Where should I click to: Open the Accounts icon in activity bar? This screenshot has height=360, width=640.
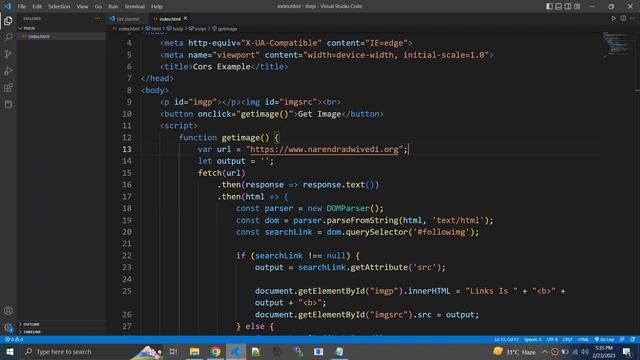coord(8,311)
